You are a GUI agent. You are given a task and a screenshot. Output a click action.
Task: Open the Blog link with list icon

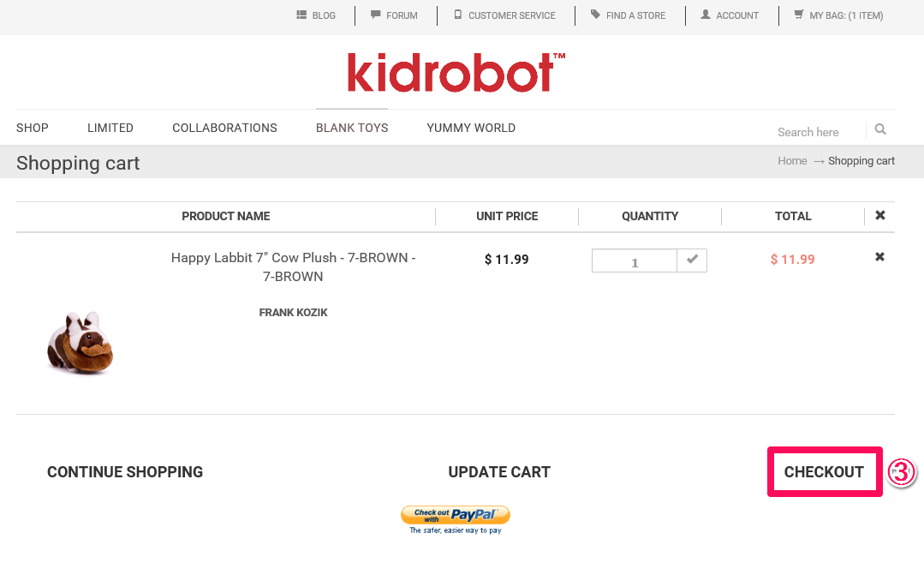pyautogui.click(x=316, y=15)
